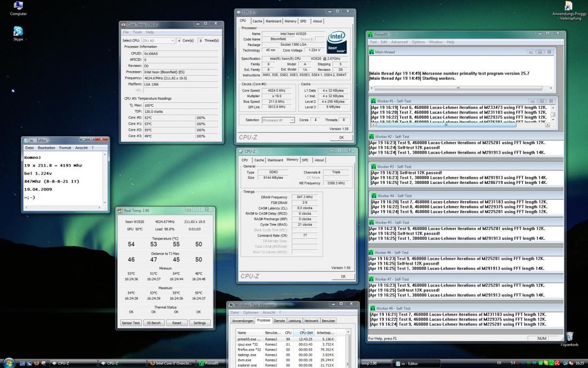Switch to the Cache tab in upper CPU-Z
The image size is (588, 368).
click(x=257, y=21)
